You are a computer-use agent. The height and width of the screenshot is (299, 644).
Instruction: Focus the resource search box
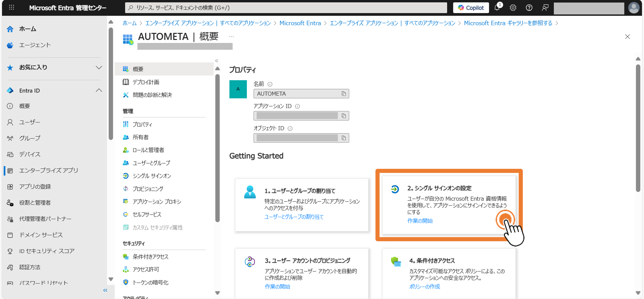pos(286,8)
